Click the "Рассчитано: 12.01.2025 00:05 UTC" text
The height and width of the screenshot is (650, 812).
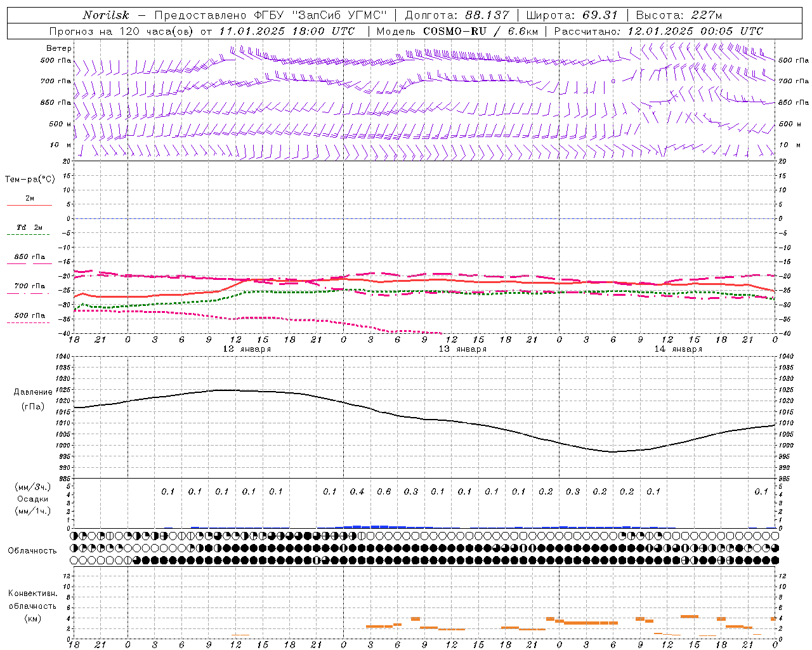658,31
